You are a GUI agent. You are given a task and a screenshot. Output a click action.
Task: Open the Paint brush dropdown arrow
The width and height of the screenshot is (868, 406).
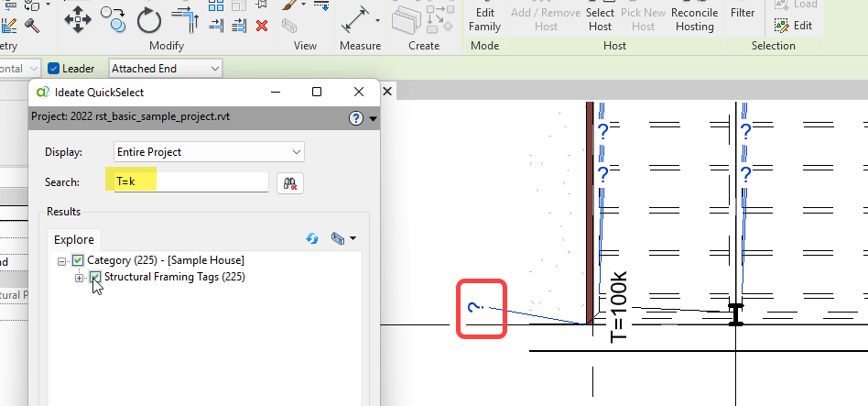tap(304, 5)
